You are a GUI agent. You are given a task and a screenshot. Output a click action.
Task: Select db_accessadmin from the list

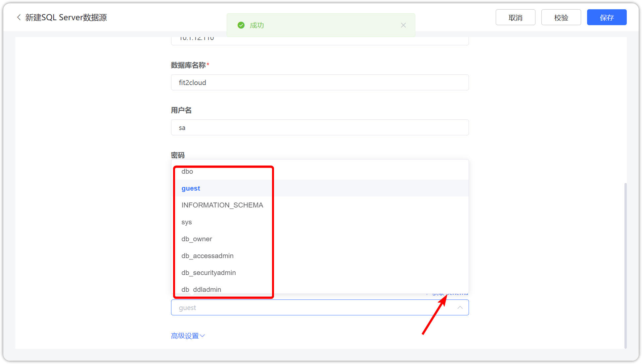click(207, 255)
